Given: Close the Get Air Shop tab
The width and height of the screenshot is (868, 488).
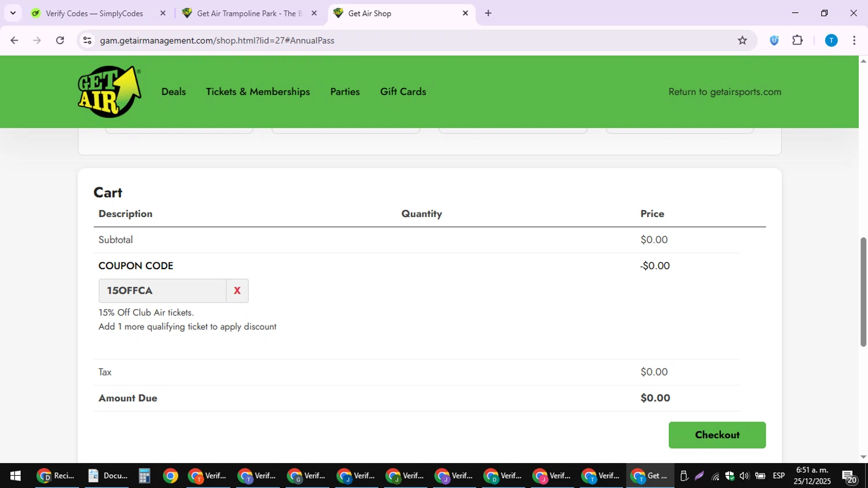Looking at the screenshot, I should coord(465,13).
